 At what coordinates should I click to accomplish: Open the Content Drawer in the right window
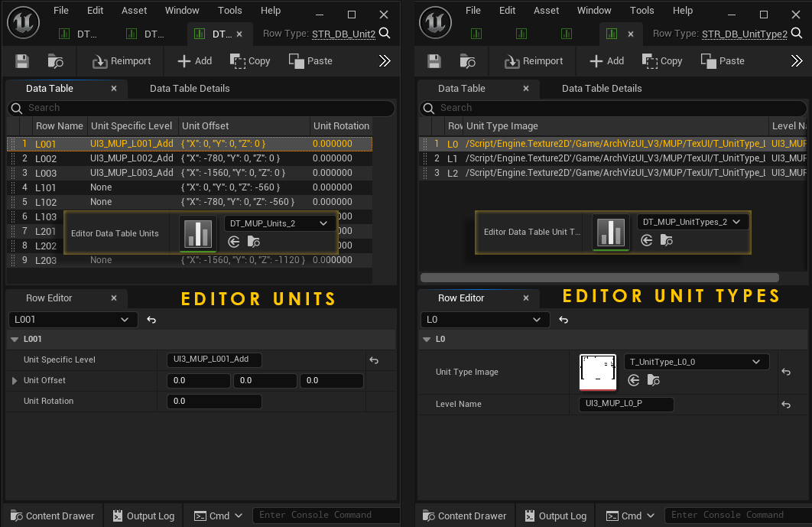click(465, 516)
